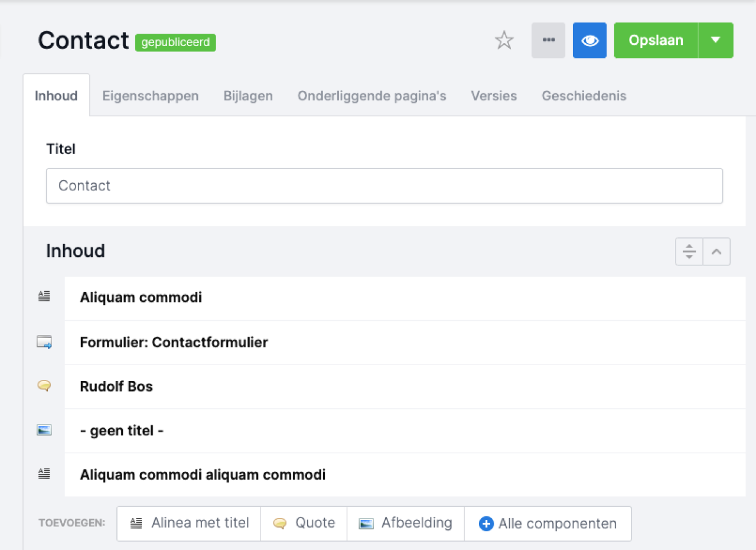Select the quote icon next to Rudolf Bos
756x550 pixels.
coord(44,386)
